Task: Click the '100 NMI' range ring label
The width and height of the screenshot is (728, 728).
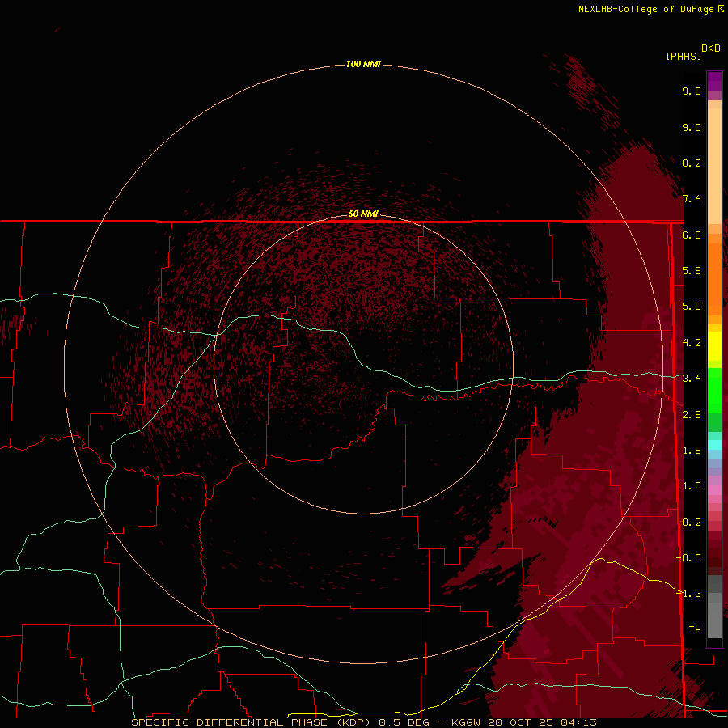Action: pos(363,64)
